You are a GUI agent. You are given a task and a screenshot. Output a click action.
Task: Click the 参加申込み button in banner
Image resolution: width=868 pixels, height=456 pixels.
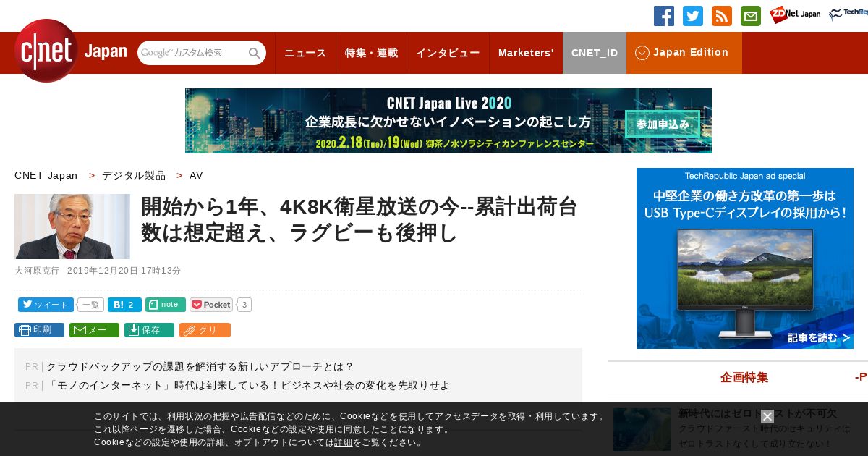[663, 124]
